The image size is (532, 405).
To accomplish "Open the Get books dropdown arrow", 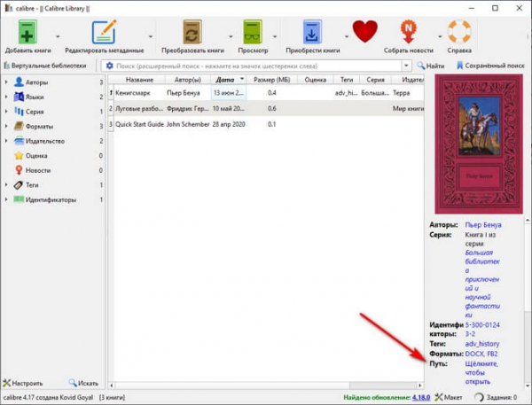I will [347, 36].
